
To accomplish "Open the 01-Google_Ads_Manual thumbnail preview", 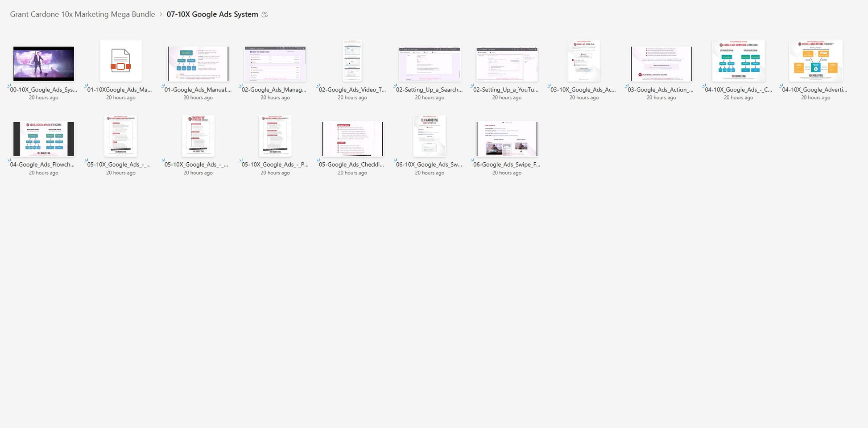I will coord(198,63).
